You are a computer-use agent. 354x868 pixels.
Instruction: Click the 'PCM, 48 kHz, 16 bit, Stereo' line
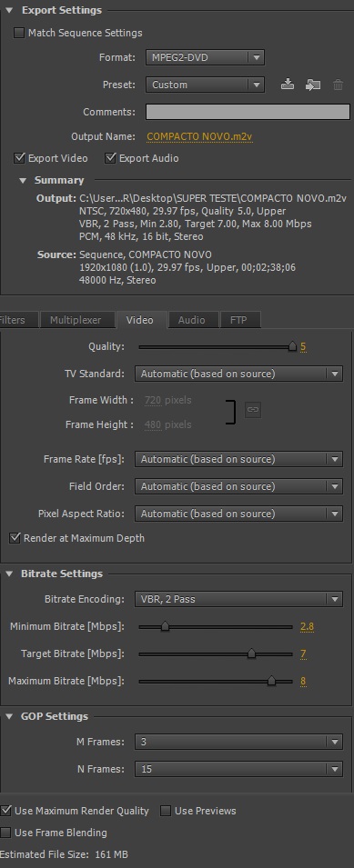pyautogui.click(x=141, y=236)
